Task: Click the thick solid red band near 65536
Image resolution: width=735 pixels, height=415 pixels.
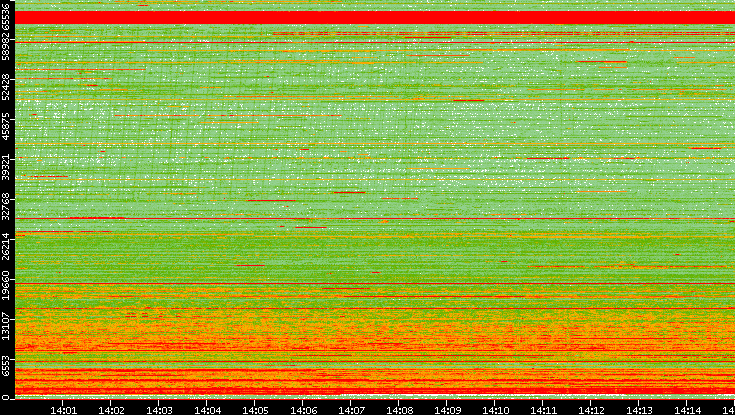Action: [x=375, y=17]
